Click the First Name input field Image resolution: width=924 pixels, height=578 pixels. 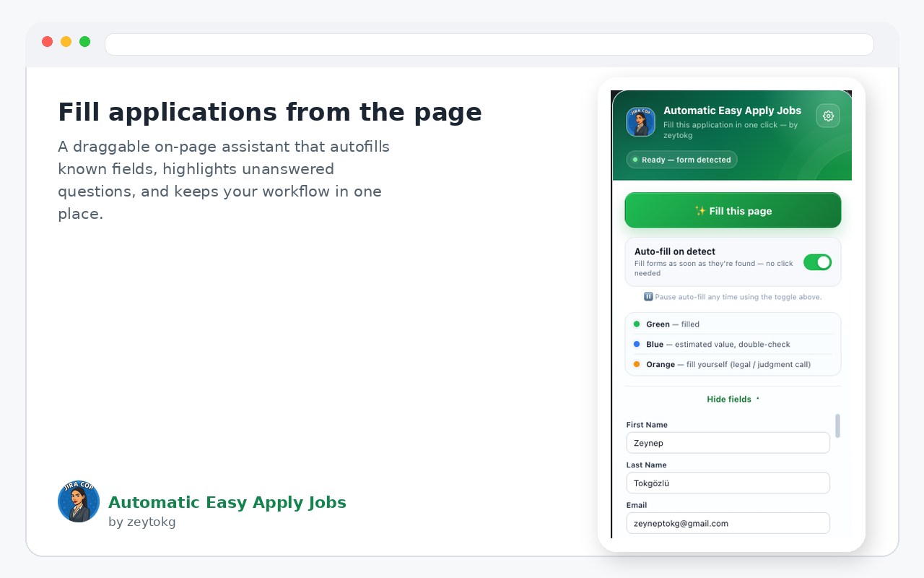(x=728, y=443)
